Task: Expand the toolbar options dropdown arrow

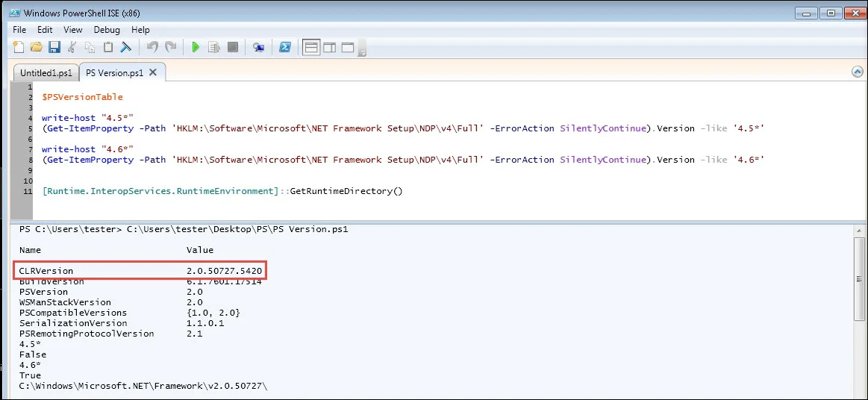Action: [363, 52]
